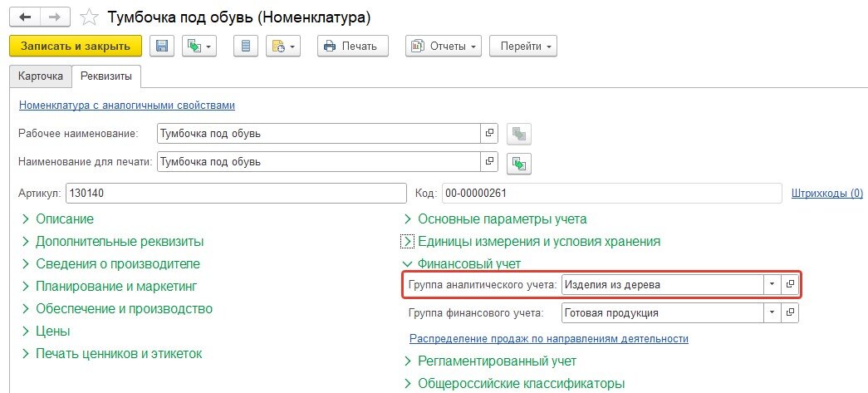Click Группа аналитического учета value field

663,284
